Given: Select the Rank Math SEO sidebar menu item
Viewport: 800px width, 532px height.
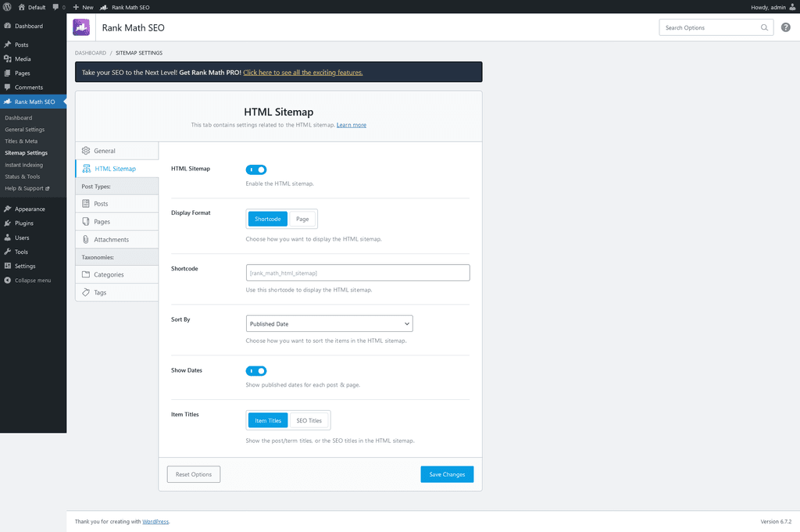Looking at the screenshot, I should pos(33,102).
